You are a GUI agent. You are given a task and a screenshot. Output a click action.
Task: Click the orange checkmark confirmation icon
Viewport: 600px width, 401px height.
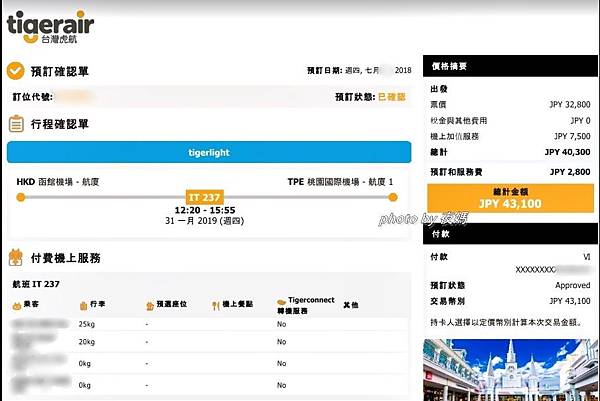point(16,71)
